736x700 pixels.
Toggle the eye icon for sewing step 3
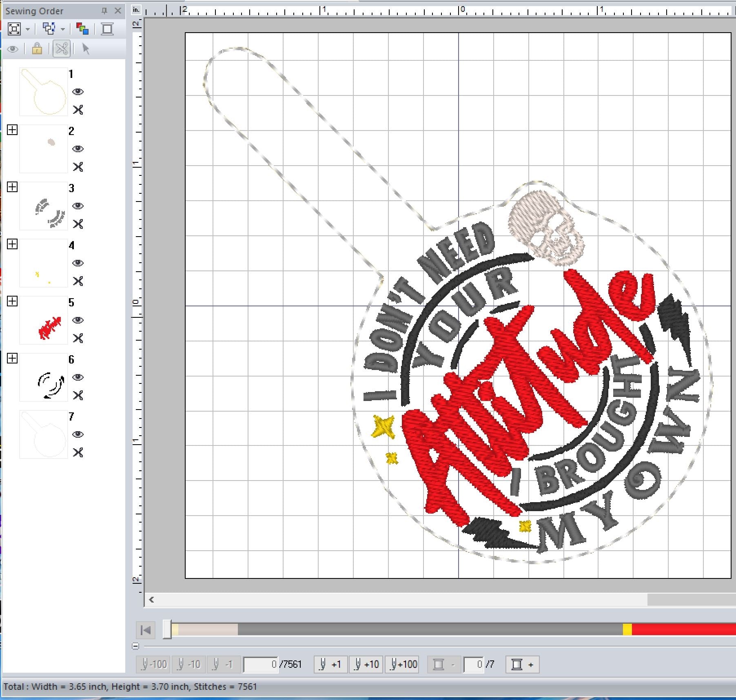pyautogui.click(x=78, y=206)
